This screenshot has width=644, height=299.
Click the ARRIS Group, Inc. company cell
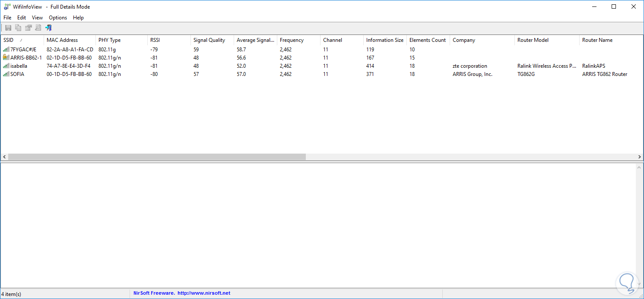click(473, 74)
